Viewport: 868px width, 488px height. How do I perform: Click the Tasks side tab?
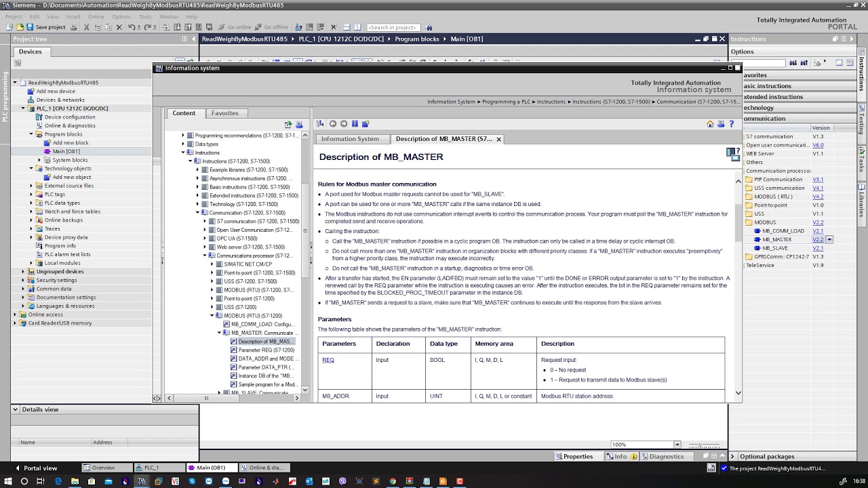tap(863, 161)
